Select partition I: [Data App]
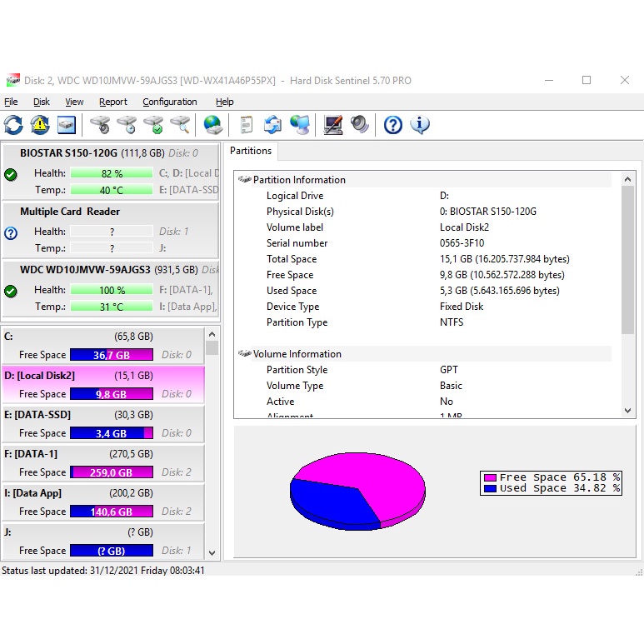Viewport: 644px width, 644px height. click(103, 502)
